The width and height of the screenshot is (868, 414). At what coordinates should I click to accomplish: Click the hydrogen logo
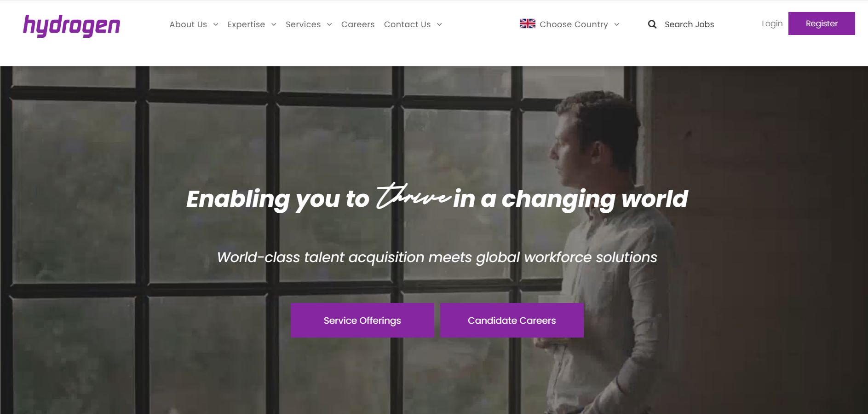coord(71,26)
